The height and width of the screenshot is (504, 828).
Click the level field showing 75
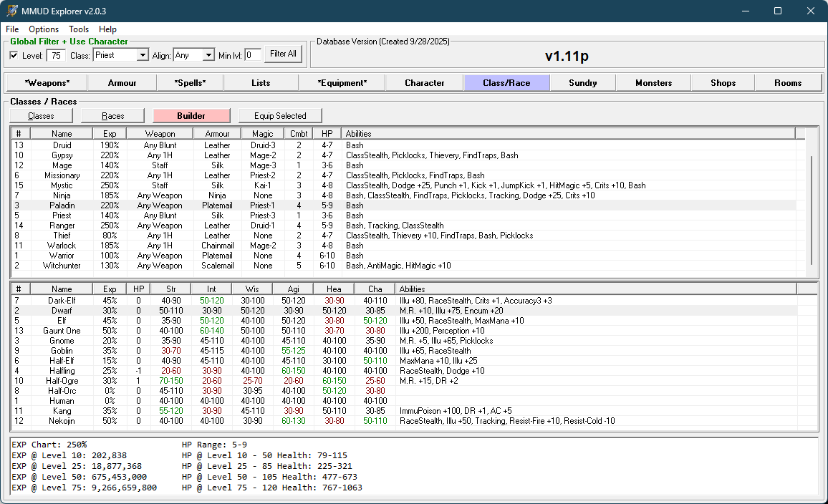(57, 55)
